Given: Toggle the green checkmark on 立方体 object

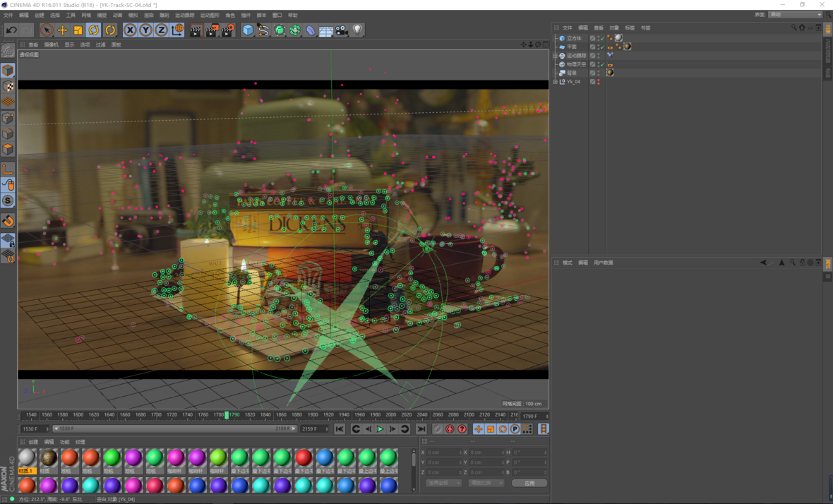Looking at the screenshot, I should 601,38.
